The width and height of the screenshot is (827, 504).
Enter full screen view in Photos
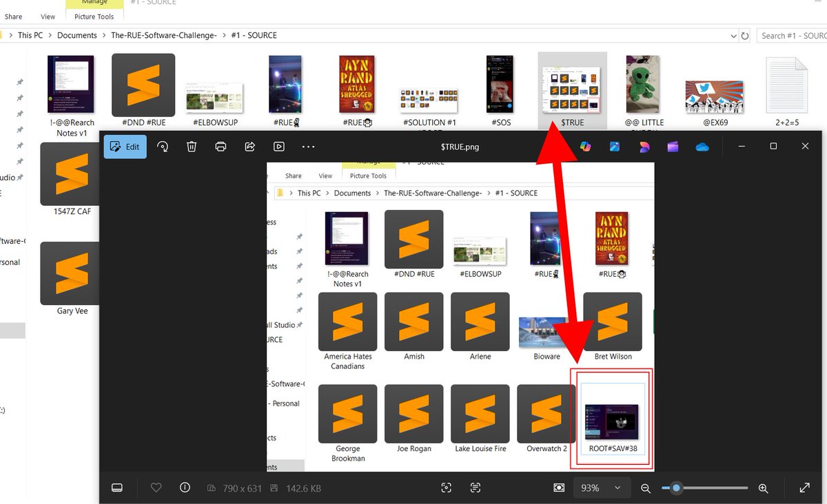804,487
